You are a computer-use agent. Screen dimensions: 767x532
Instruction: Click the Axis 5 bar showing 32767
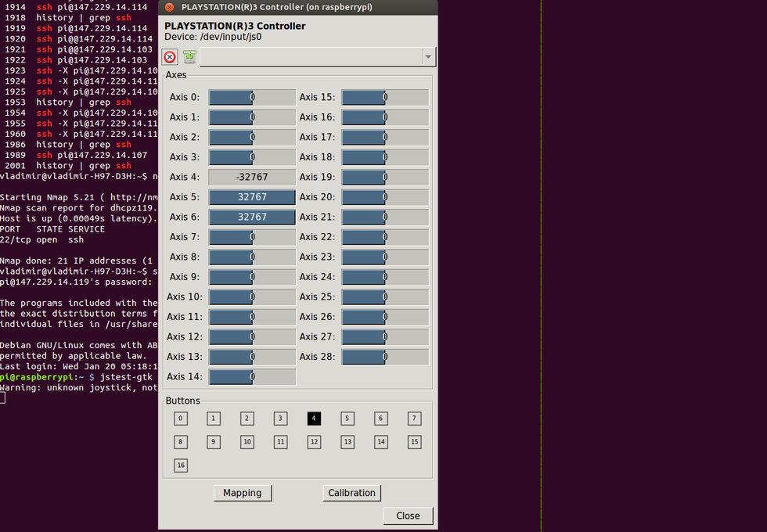click(252, 197)
